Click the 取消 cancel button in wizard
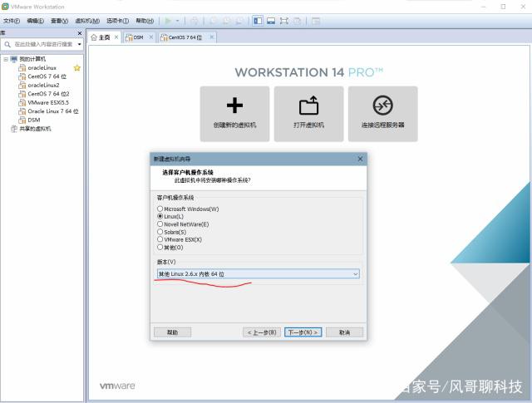532x403 pixels. [x=344, y=332]
